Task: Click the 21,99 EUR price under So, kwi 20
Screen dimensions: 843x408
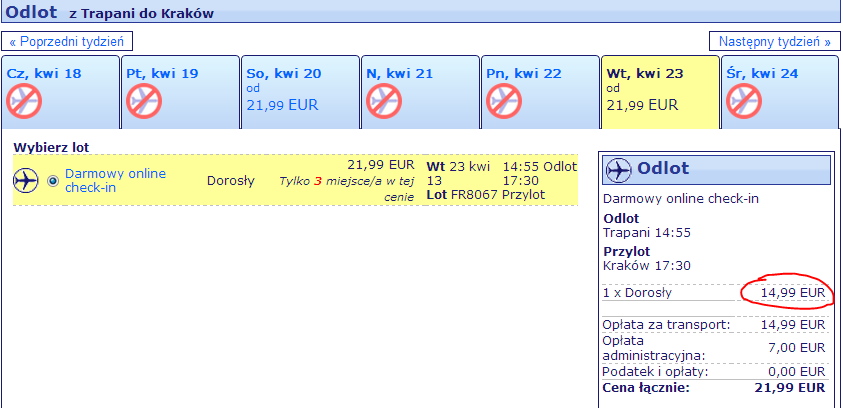Action: tap(282, 105)
